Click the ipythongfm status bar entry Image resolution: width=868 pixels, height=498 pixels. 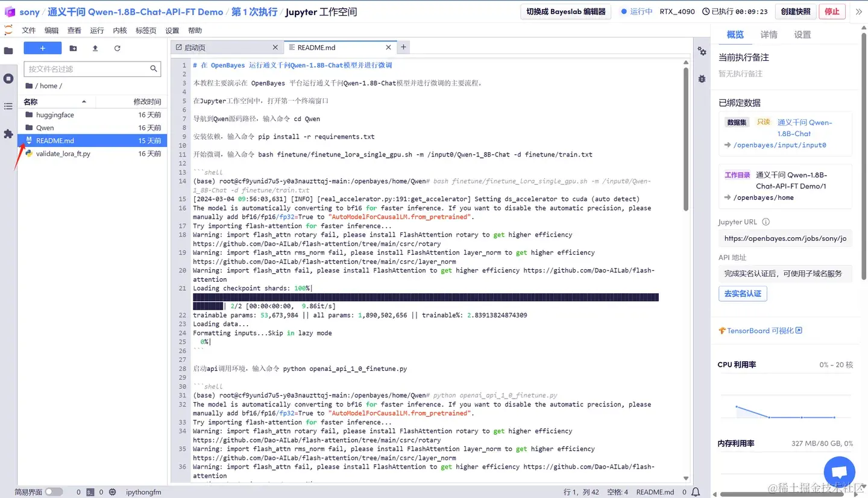[x=143, y=492]
